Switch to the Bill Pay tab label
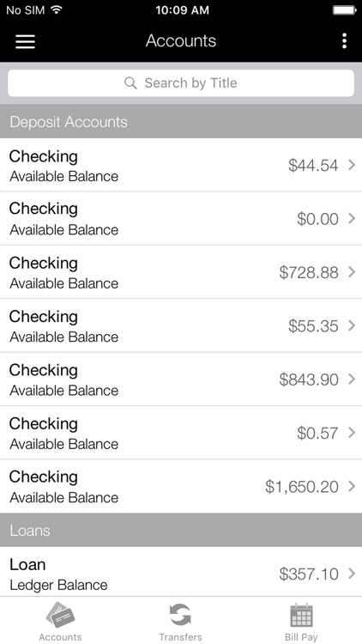This screenshot has width=362, height=644. point(301,637)
